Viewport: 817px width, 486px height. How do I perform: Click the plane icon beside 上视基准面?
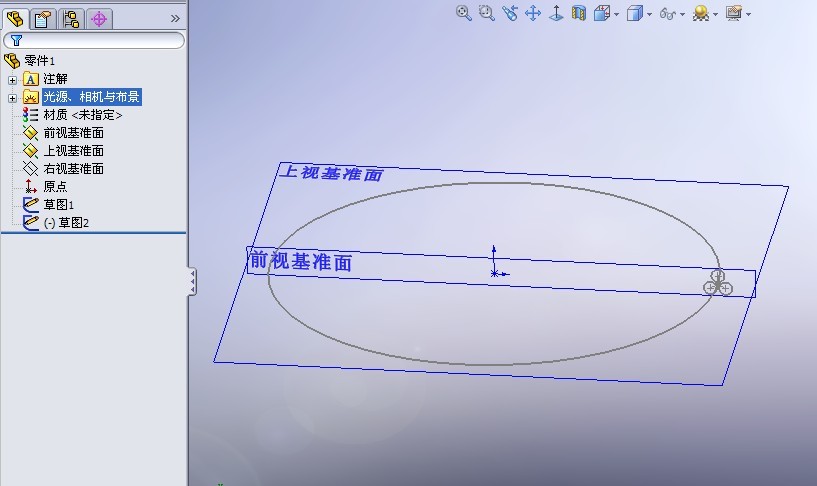coord(30,151)
